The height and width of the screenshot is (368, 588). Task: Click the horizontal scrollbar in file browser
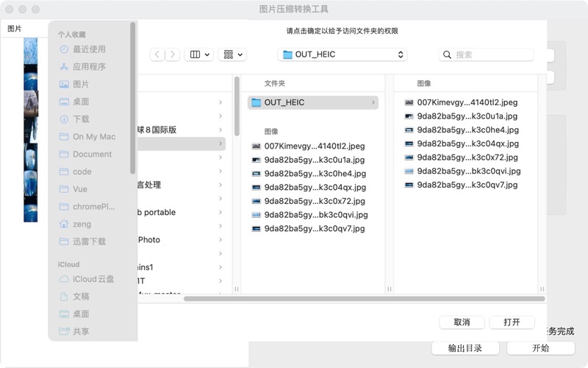tap(364, 299)
